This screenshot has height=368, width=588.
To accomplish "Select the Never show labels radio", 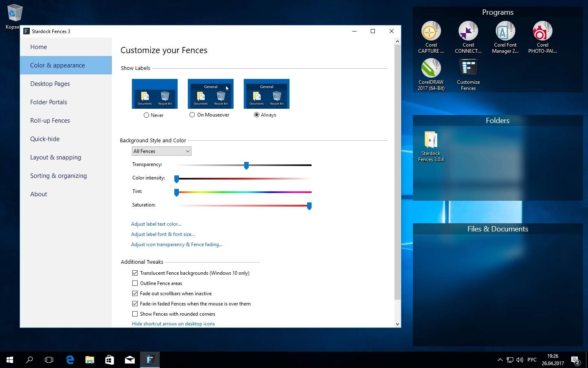I will [146, 115].
